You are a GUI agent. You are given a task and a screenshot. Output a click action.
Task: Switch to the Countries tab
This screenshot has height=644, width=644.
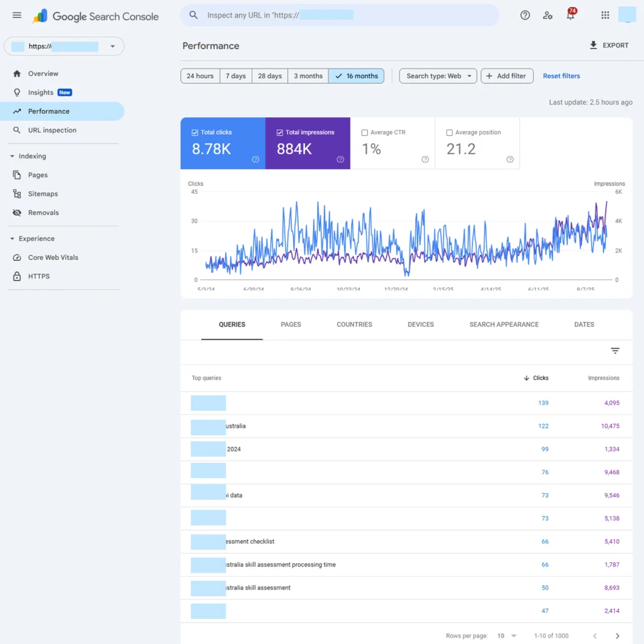click(x=354, y=325)
